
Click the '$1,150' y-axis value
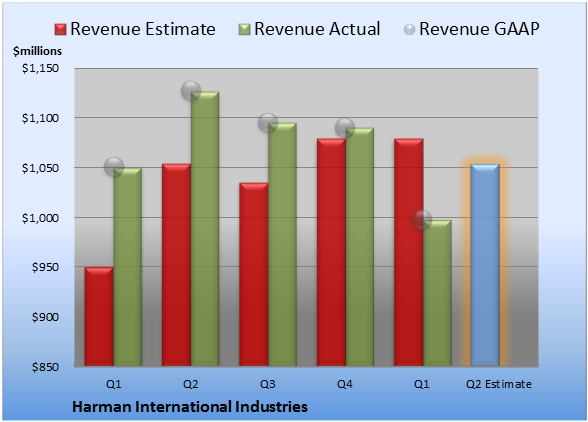40,68
